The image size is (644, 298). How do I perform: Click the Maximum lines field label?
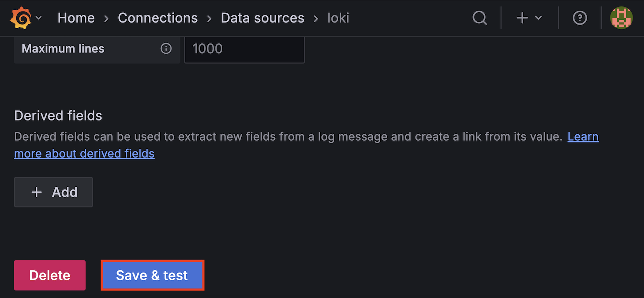63,49
